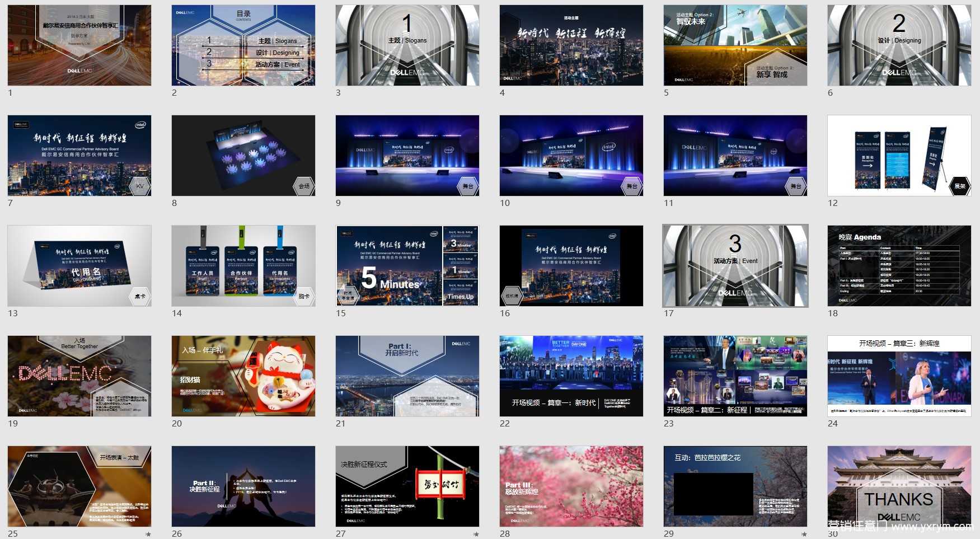
Task: Select slide 28 cherry blossom thumbnail
Action: point(571,486)
